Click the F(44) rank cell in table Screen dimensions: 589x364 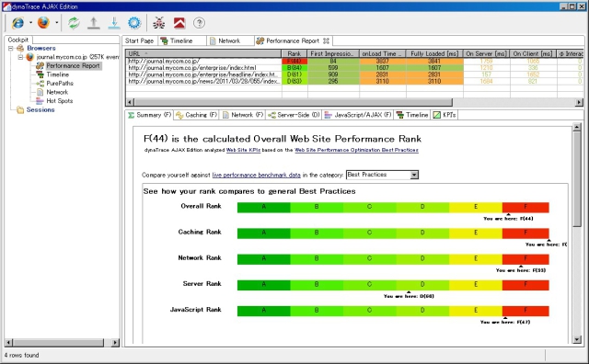[x=294, y=61]
